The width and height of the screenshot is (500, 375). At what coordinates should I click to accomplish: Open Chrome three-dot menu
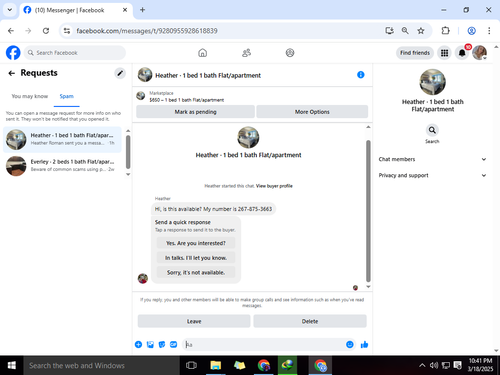pos(489,31)
